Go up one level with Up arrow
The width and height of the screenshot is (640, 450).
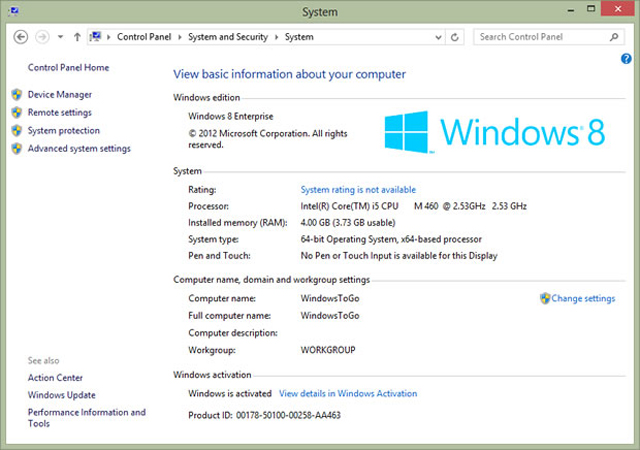point(77,37)
